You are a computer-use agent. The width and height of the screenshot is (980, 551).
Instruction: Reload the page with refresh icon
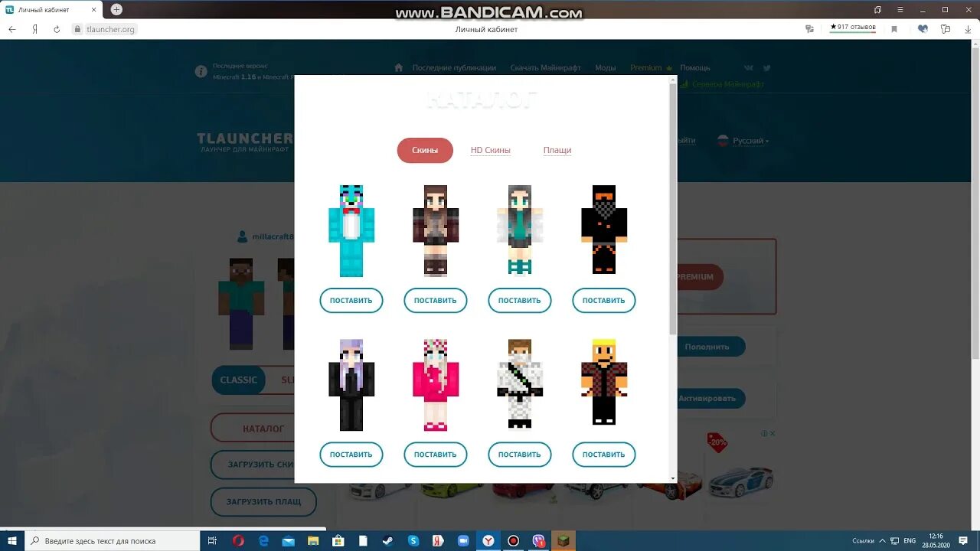57,29
